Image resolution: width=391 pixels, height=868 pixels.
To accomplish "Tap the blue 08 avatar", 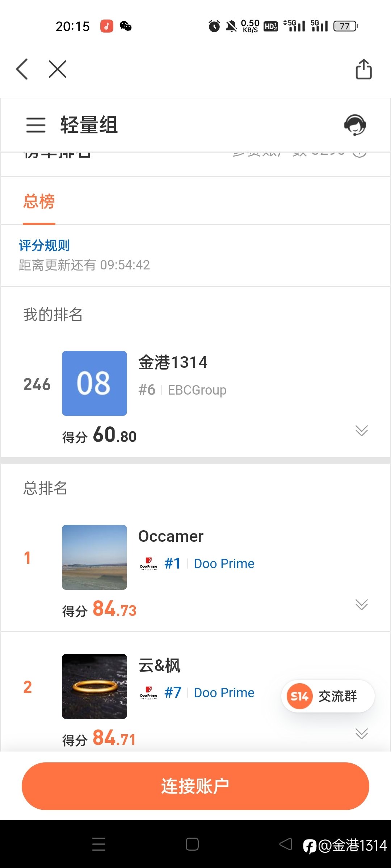I will pyautogui.click(x=94, y=383).
